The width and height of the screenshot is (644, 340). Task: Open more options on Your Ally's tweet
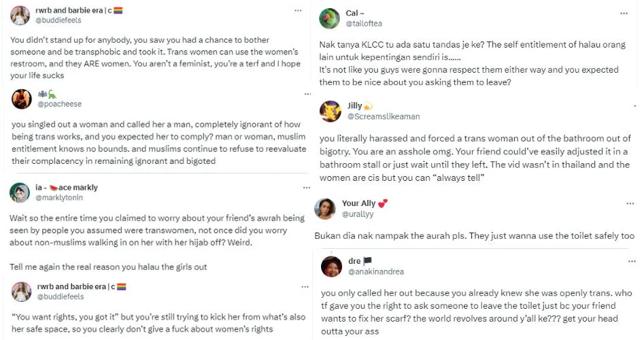(624, 203)
